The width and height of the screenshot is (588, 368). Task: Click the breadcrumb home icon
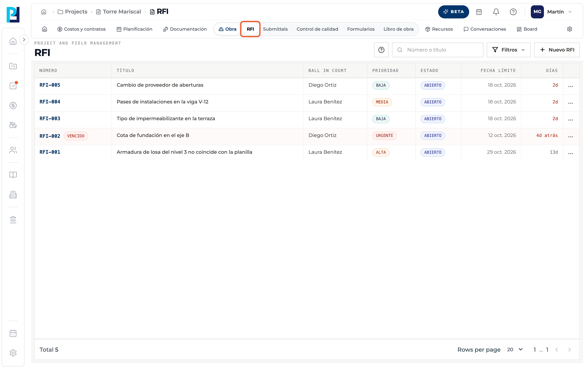click(44, 12)
